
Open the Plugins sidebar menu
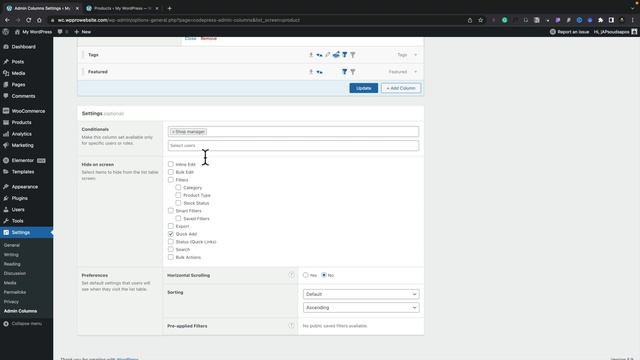(x=27, y=198)
